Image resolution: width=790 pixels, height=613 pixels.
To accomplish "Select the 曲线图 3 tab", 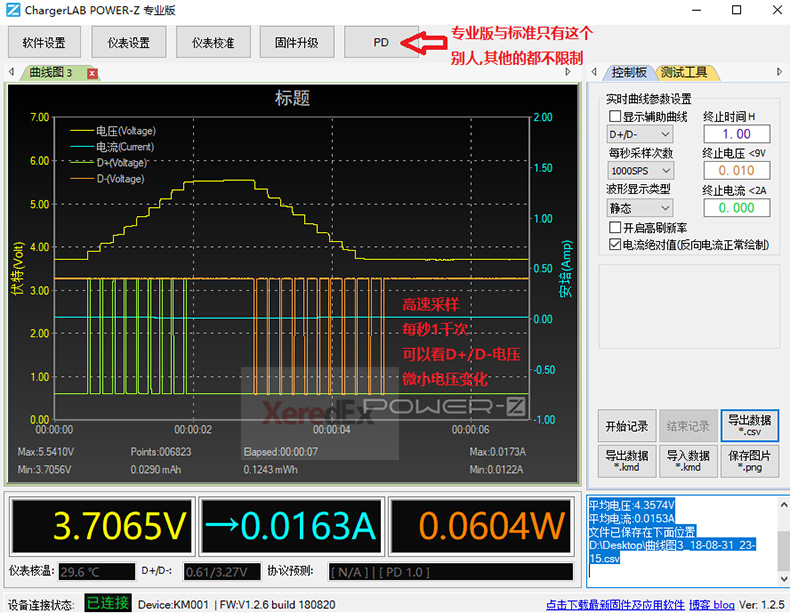I will (50, 73).
